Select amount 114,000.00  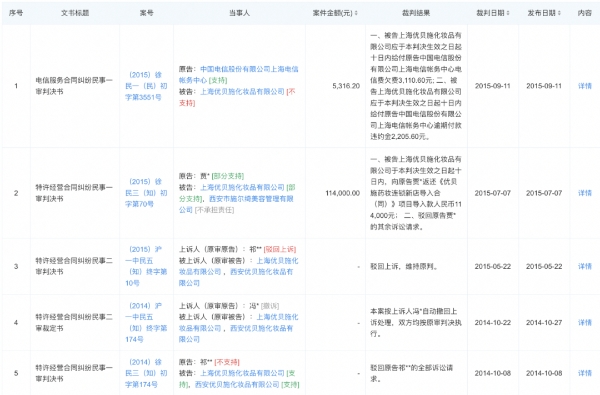click(x=342, y=193)
